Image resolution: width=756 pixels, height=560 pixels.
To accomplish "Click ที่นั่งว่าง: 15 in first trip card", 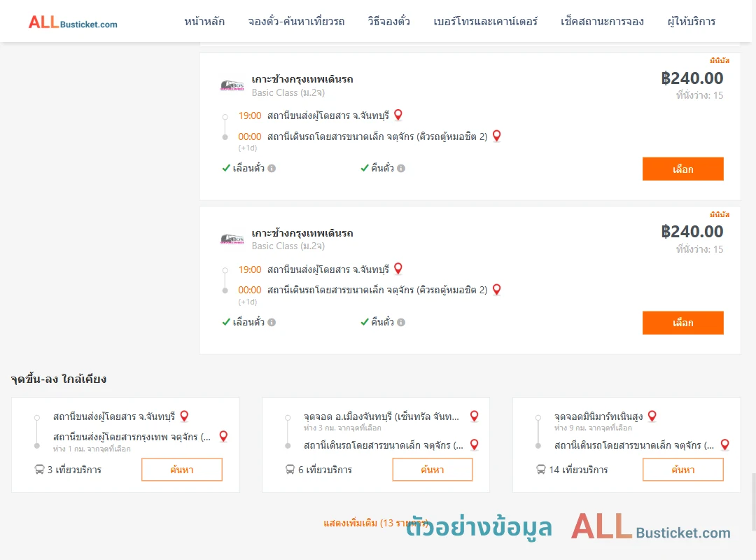I will [699, 95].
